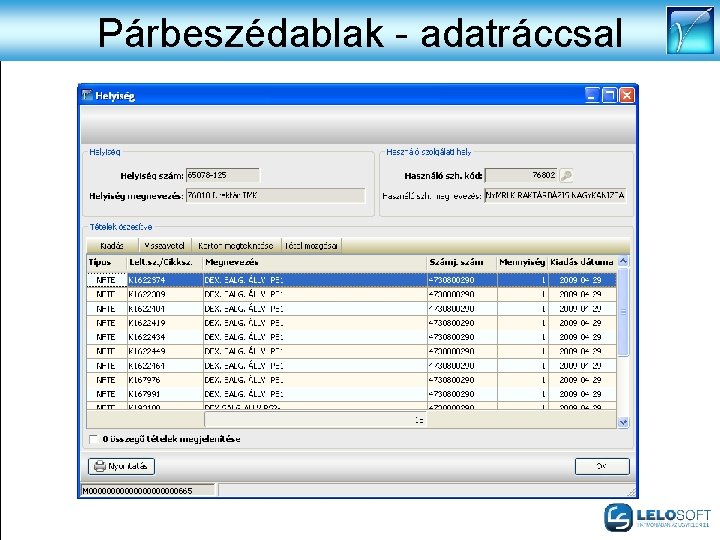The image size is (720, 540).
Task: Click the slide logo beside the Párbeszédablak title
Action: click(690, 30)
